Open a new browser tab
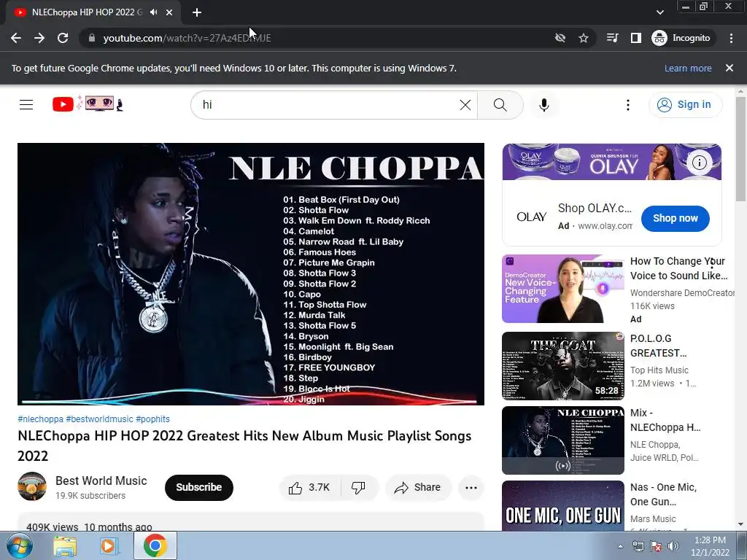The width and height of the screenshot is (747, 560). point(197,12)
